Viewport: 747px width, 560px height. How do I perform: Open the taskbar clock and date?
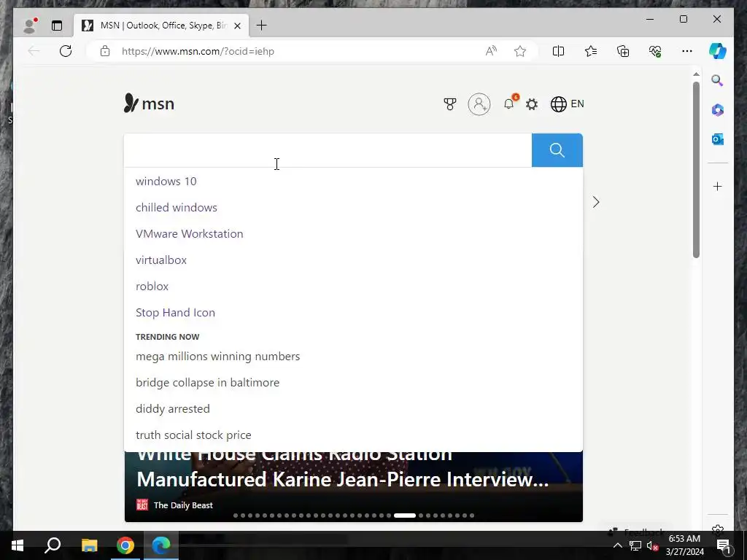pos(684,545)
